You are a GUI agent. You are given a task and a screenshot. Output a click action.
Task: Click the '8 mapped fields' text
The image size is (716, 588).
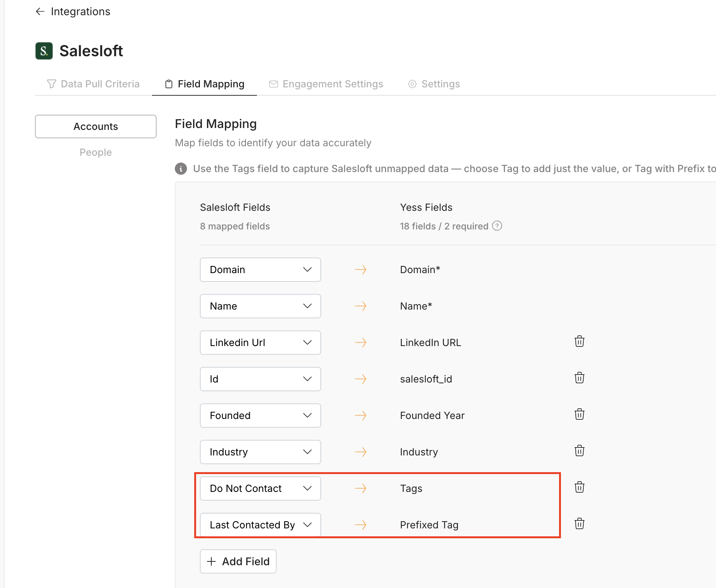(x=235, y=226)
